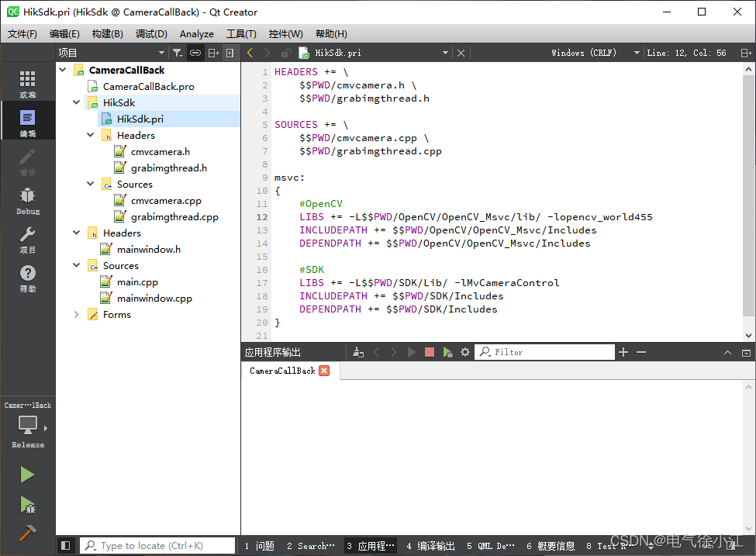Screen dimensions: 756x556
Task: Toggle file writable lock icon
Action: (285, 53)
